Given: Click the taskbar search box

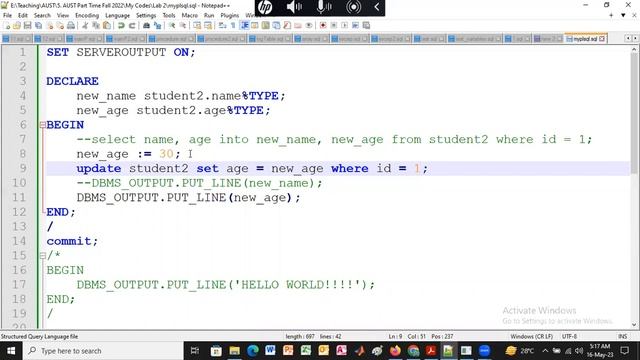Looking at the screenshot, I should [102, 351].
